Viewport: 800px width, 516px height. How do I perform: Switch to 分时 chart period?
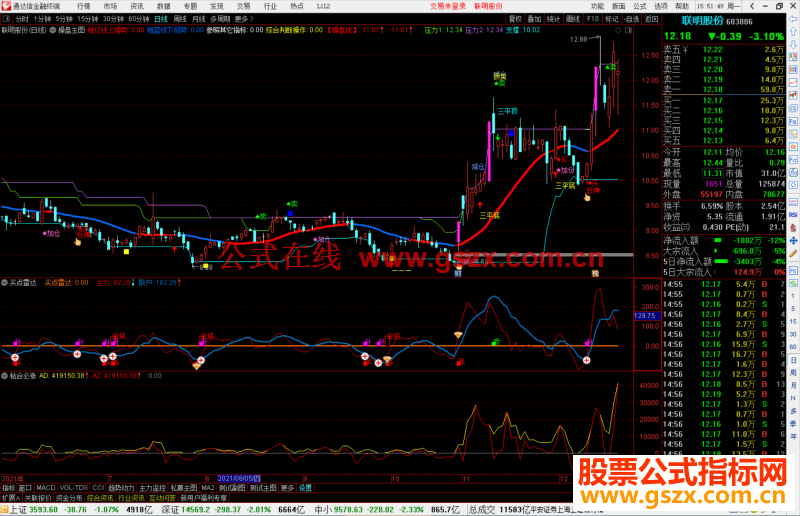pos(22,19)
